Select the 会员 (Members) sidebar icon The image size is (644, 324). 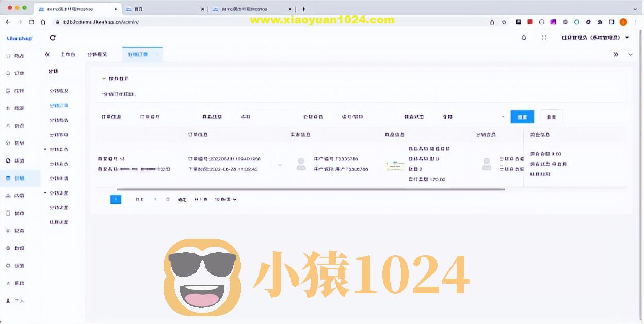(x=18, y=125)
